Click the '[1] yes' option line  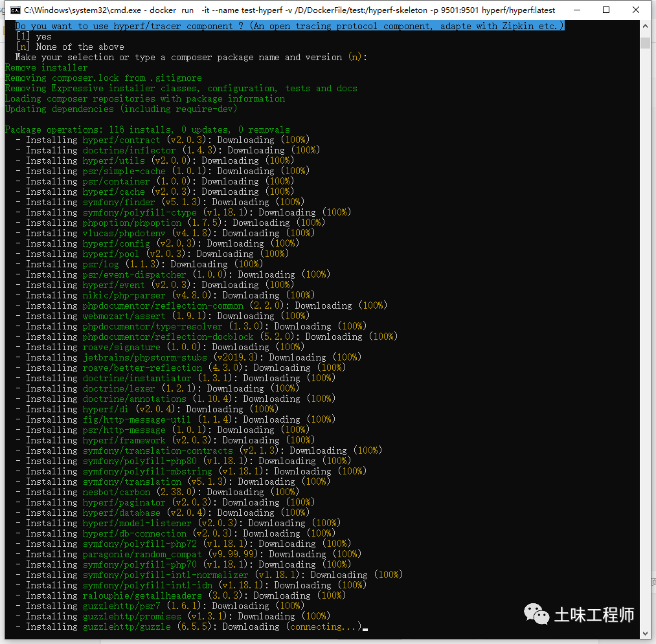(34, 36)
